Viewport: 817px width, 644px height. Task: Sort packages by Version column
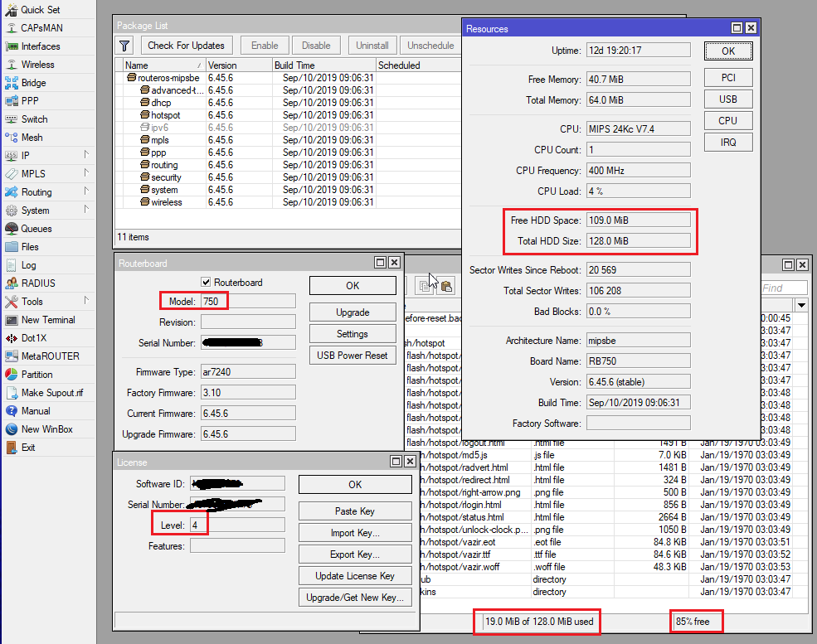[239, 65]
